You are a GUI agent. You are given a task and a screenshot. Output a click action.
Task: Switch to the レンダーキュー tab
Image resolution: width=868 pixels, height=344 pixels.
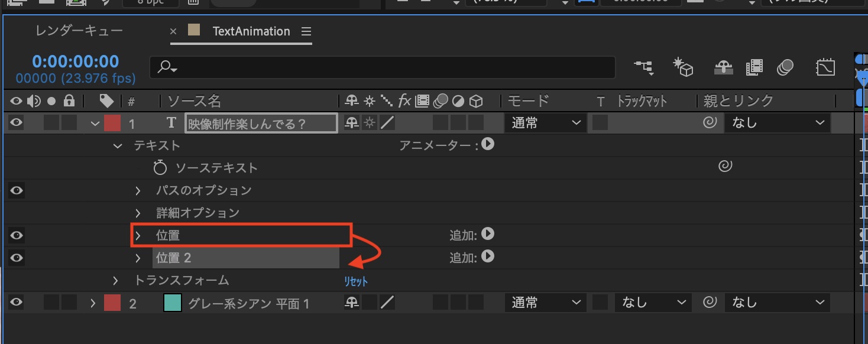coord(79,31)
